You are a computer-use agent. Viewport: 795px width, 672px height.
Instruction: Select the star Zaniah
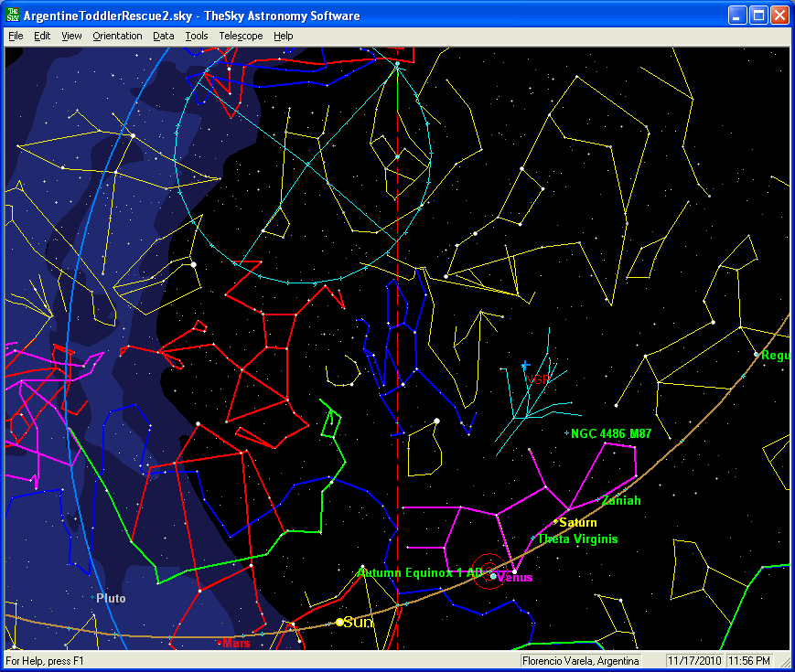[x=599, y=500]
